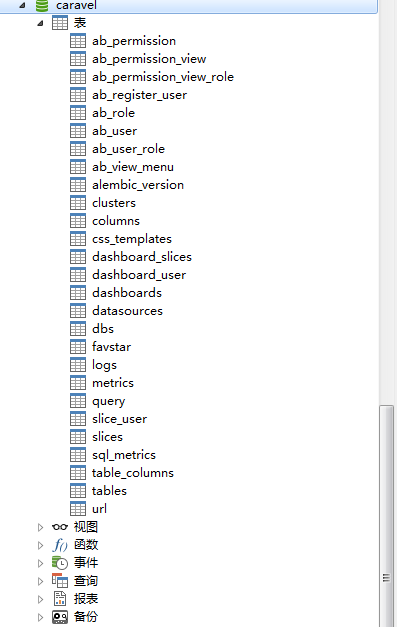The image size is (397, 627).
Task: Select the url table
Action: coord(100,509)
